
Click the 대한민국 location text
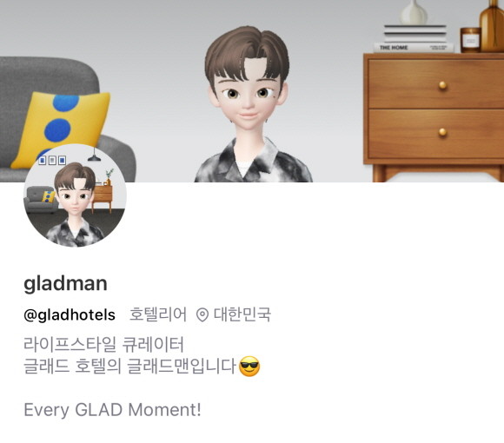click(x=242, y=314)
